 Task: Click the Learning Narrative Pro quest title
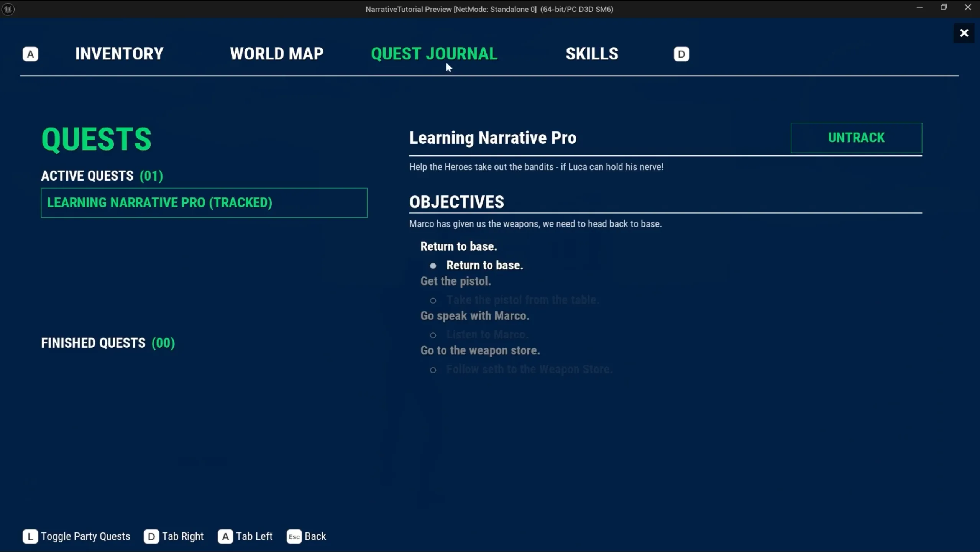tap(493, 138)
